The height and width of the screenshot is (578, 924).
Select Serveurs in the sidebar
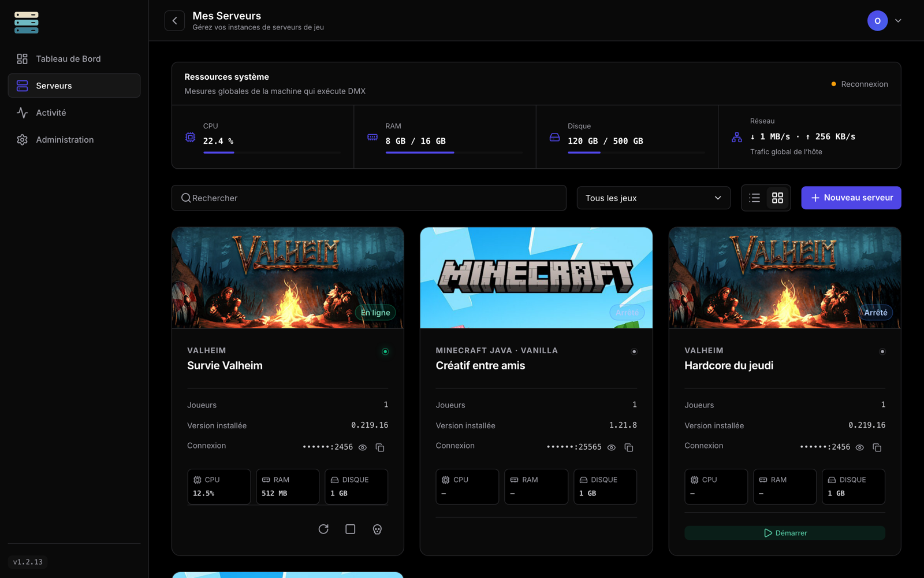point(74,86)
